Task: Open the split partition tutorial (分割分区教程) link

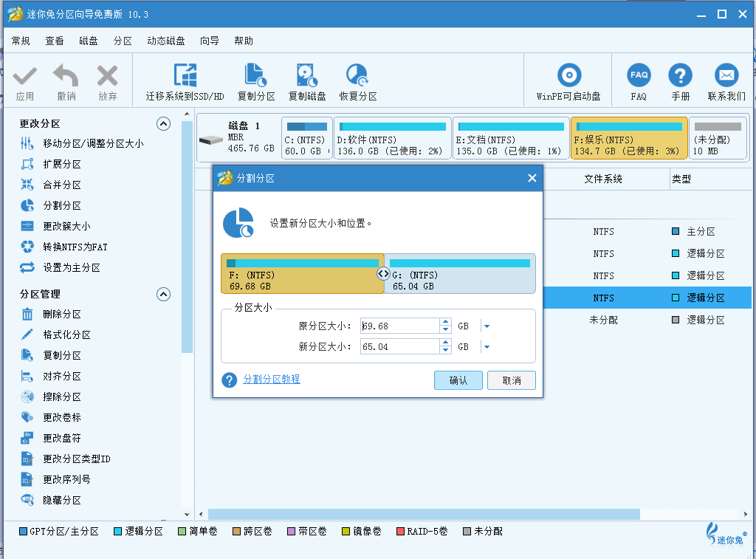Action: pyautogui.click(x=272, y=380)
